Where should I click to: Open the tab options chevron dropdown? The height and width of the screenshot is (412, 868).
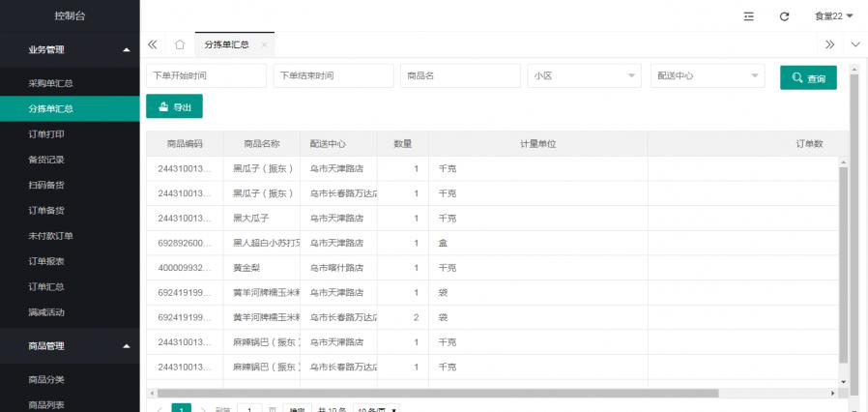855,44
